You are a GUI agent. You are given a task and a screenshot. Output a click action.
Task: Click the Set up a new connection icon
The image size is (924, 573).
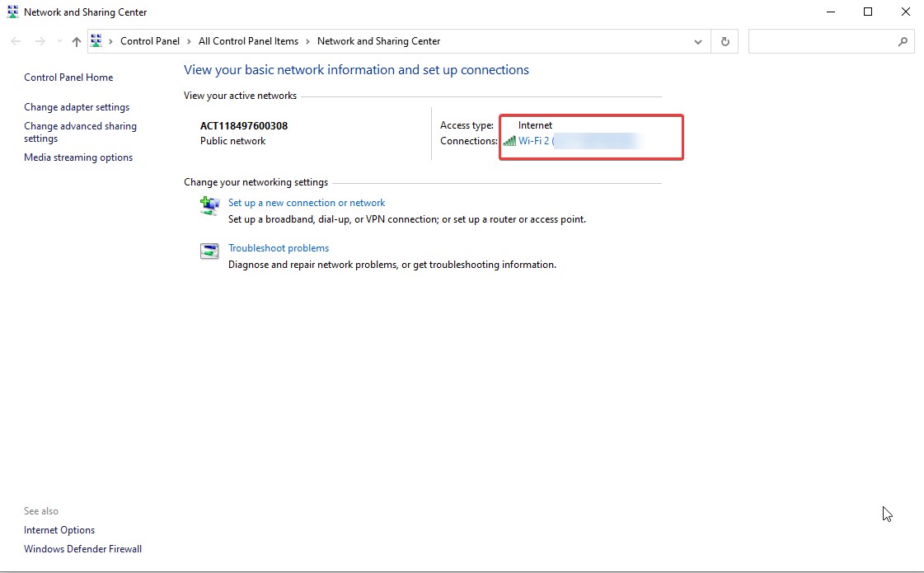point(209,206)
